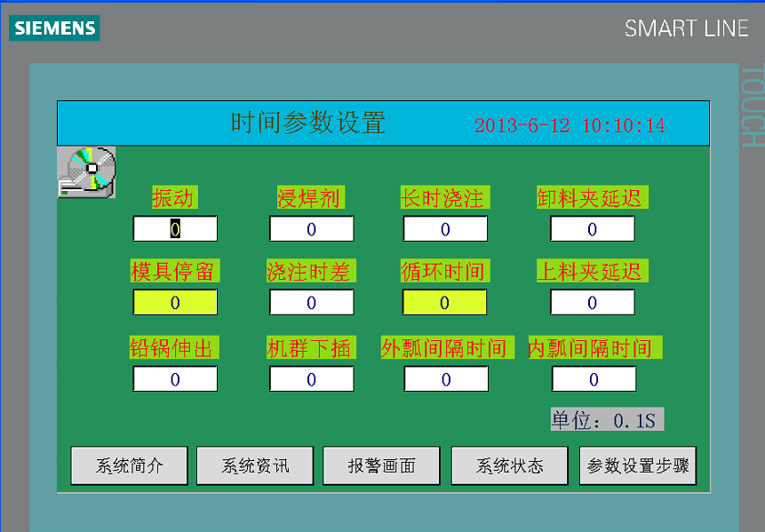This screenshot has width=765, height=532.
Task: Click the 浸焊剂 label
Action: pos(311,197)
